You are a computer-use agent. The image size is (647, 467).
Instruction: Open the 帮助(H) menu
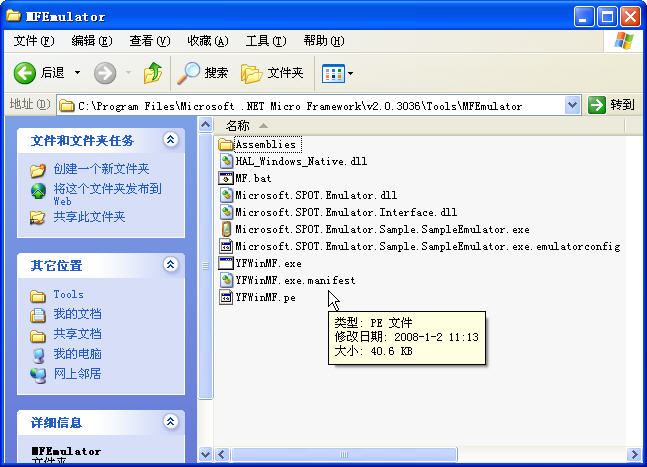click(324, 41)
